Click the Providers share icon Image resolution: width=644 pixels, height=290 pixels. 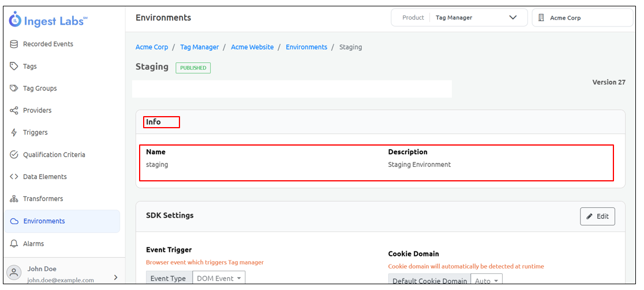click(14, 110)
